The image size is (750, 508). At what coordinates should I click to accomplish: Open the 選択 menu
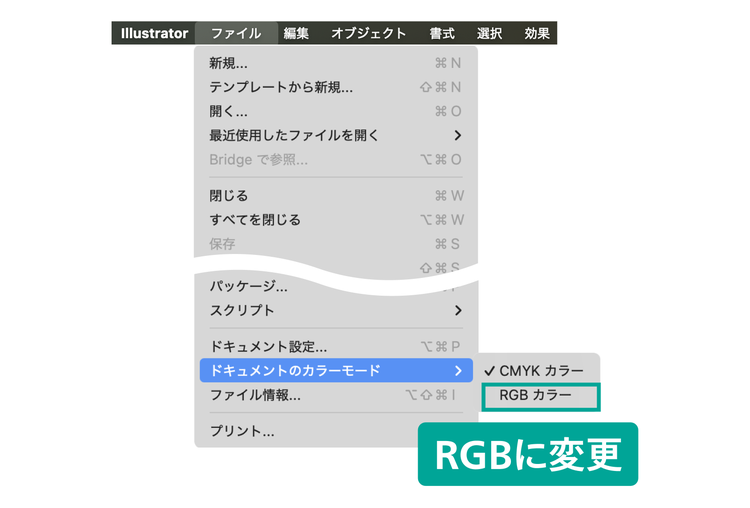coord(489,33)
